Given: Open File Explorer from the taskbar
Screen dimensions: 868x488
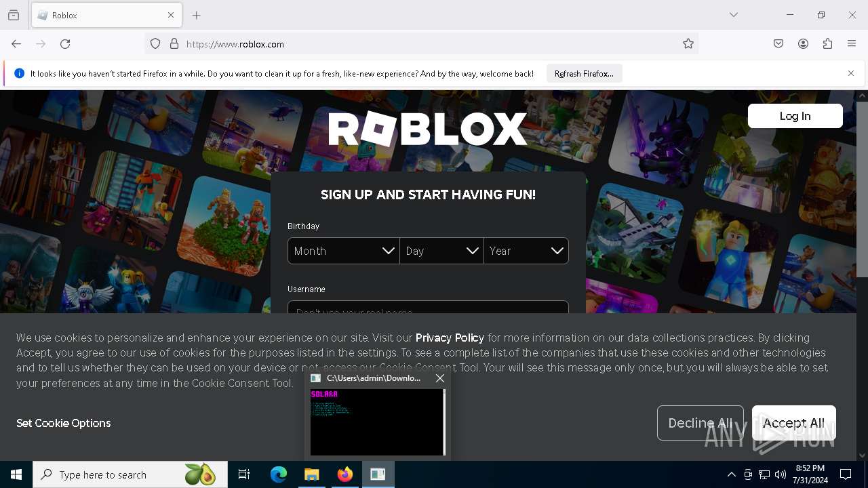Looking at the screenshot, I should [312, 474].
